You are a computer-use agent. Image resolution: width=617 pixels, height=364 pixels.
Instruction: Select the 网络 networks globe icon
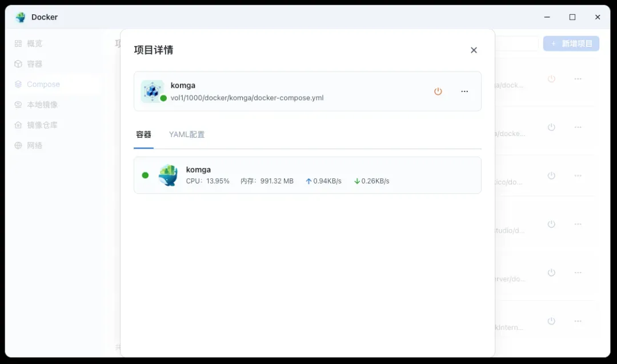(x=18, y=145)
